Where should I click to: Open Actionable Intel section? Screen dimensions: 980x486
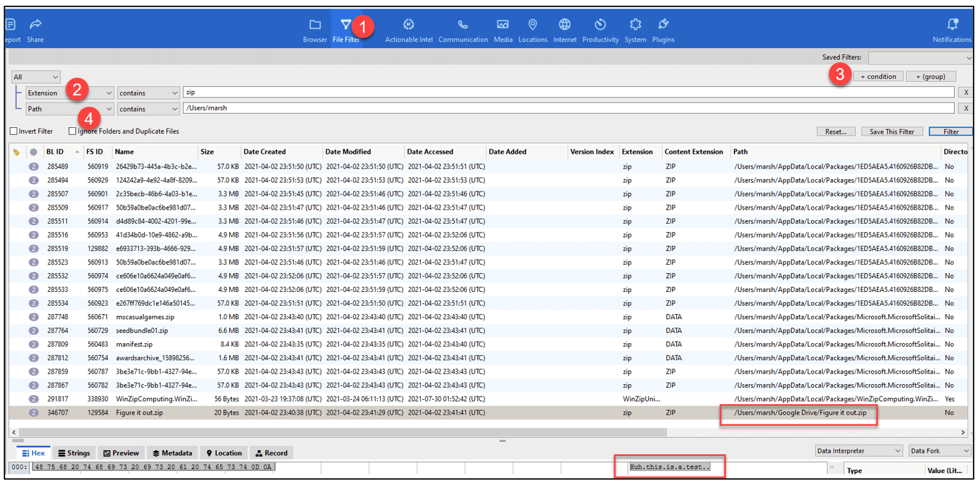tap(408, 30)
